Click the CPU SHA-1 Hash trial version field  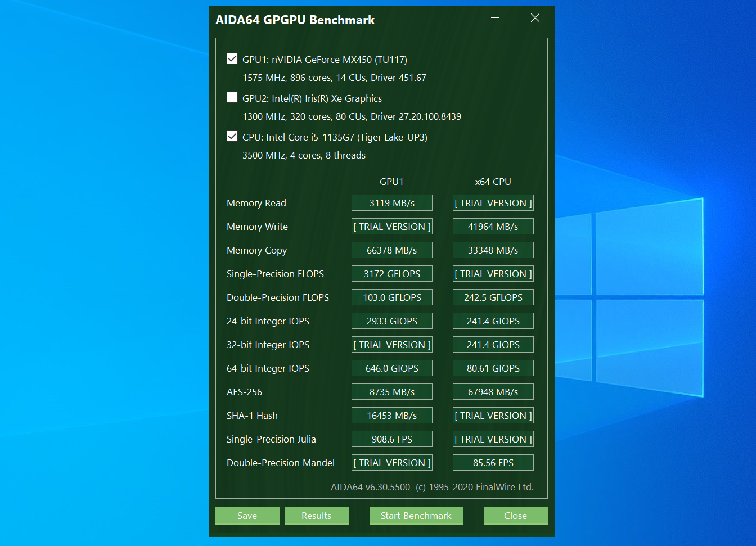pos(493,416)
